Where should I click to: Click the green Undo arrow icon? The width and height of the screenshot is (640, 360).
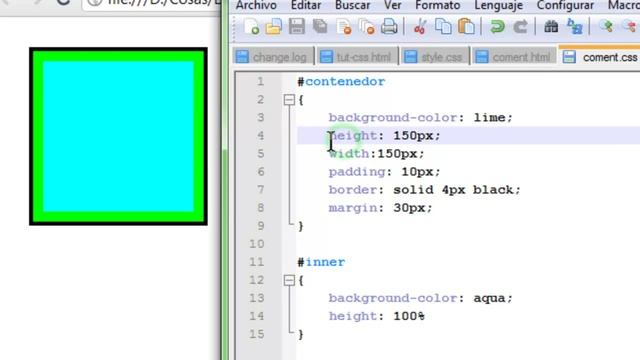tap(497, 27)
